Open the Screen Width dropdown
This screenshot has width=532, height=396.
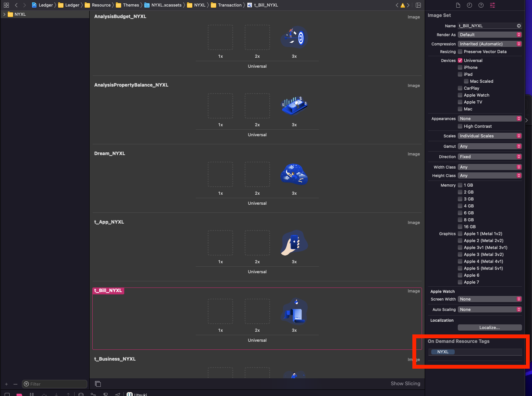point(490,299)
